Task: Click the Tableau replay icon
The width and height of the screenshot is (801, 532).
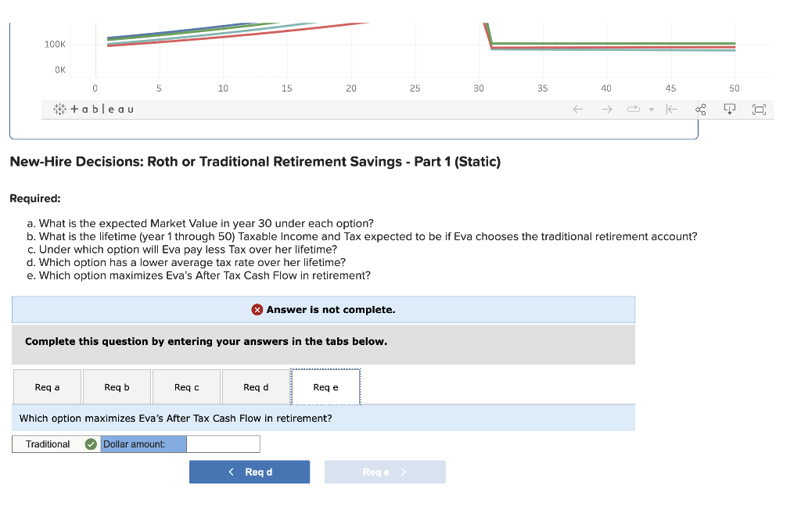Action: pyautogui.click(x=634, y=109)
